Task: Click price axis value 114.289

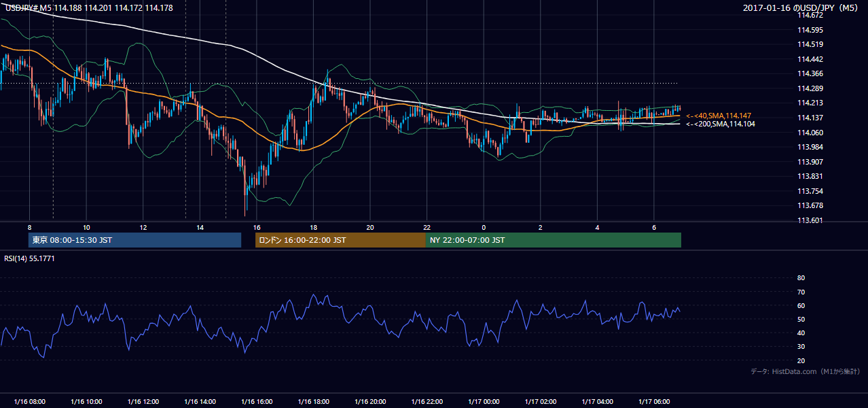Action: tap(810, 88)
